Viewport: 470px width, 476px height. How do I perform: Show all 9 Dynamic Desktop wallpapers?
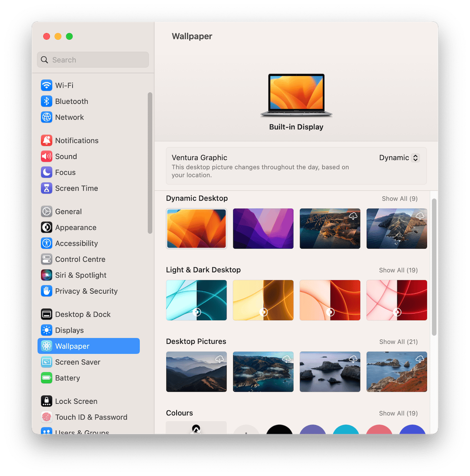pyautogui.click(x=399, y=199)
